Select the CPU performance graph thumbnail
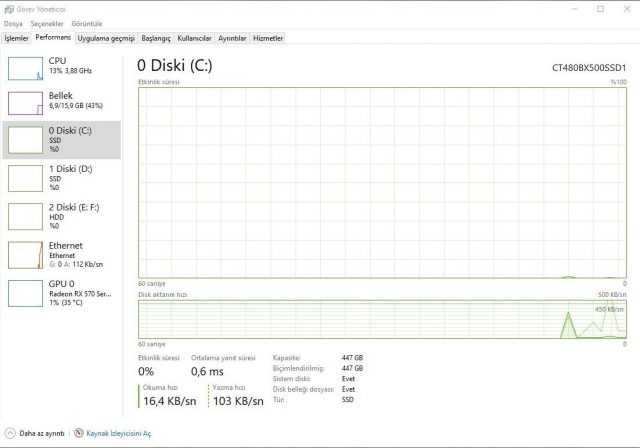Image resolution: width=640 pixels, height=448 pixels. [25, 69]
